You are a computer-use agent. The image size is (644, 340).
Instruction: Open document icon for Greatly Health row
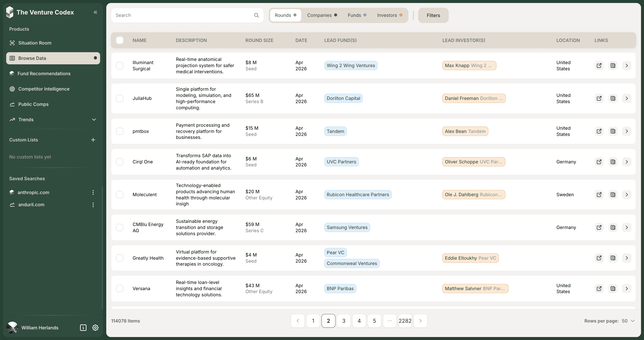[613, 258]
